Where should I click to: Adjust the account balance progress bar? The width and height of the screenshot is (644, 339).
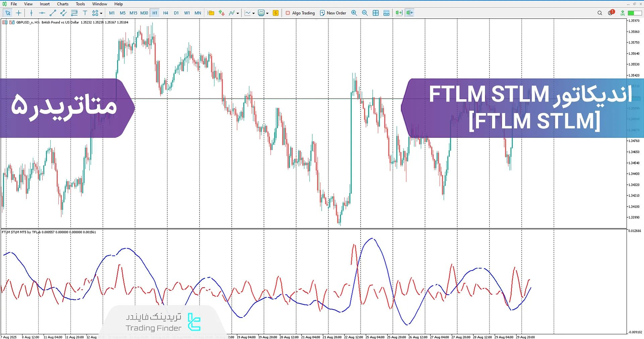(x=634, y=13)
